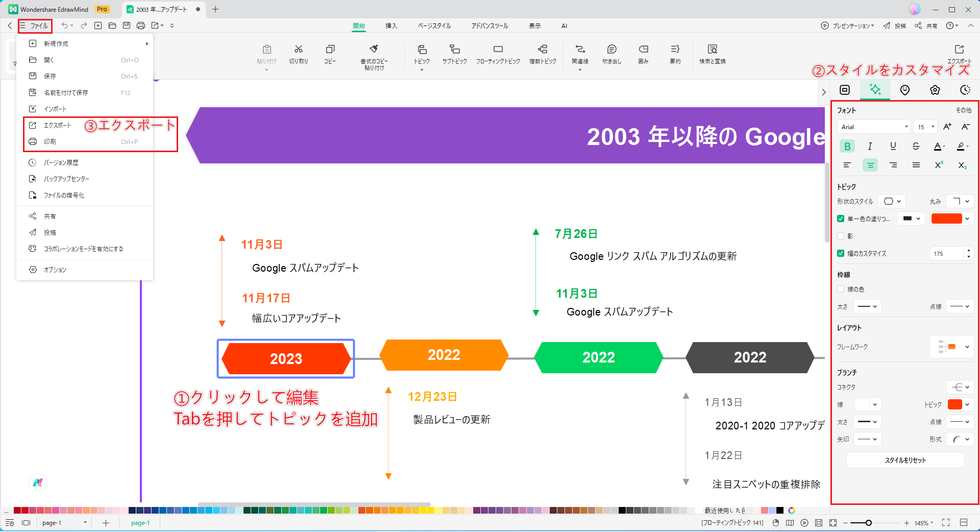This screenshot has height=532, width=980.
Task: Click the Post (投稿) button top right
Action: click(895, 26)
